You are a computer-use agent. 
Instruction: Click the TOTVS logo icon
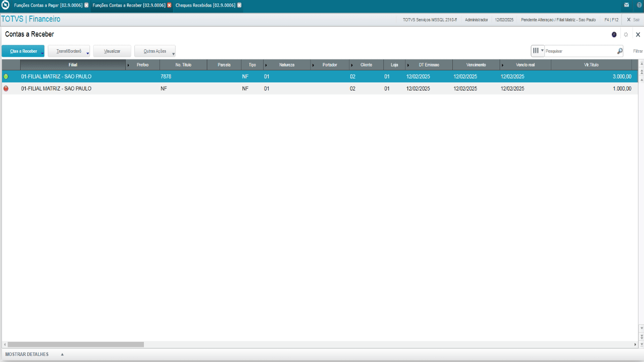click(x=6, y=5)
